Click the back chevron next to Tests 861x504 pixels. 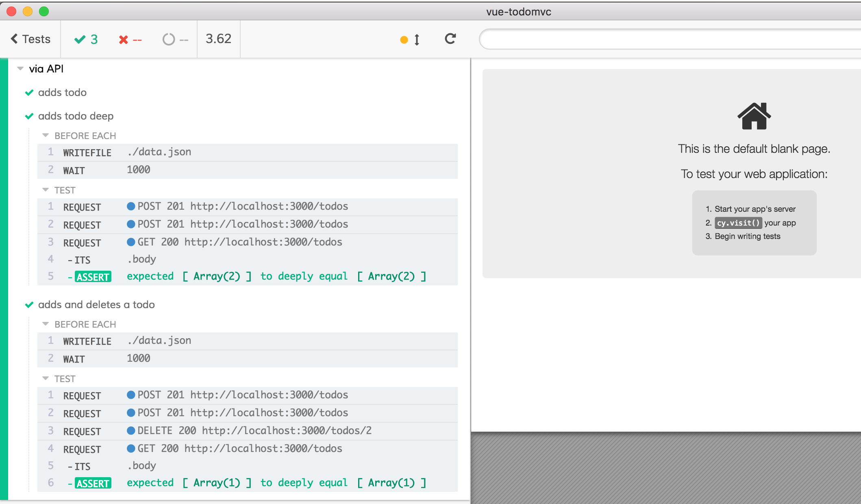tap(14, 39)
